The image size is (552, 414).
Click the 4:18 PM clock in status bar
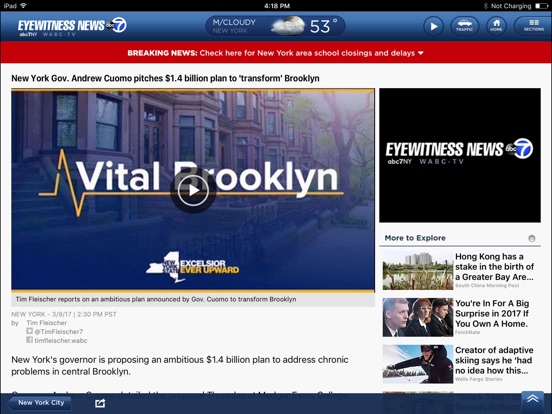pos(277,6)
